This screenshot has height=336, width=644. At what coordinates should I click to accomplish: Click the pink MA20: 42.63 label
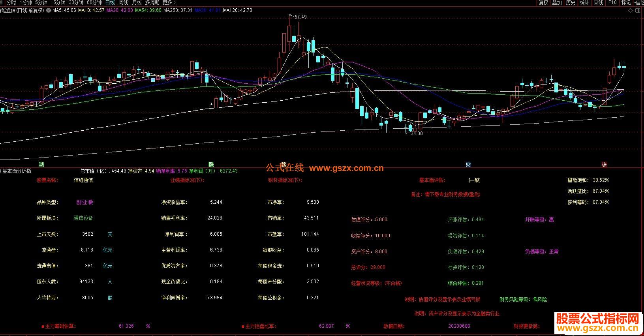tap(120, 10)
